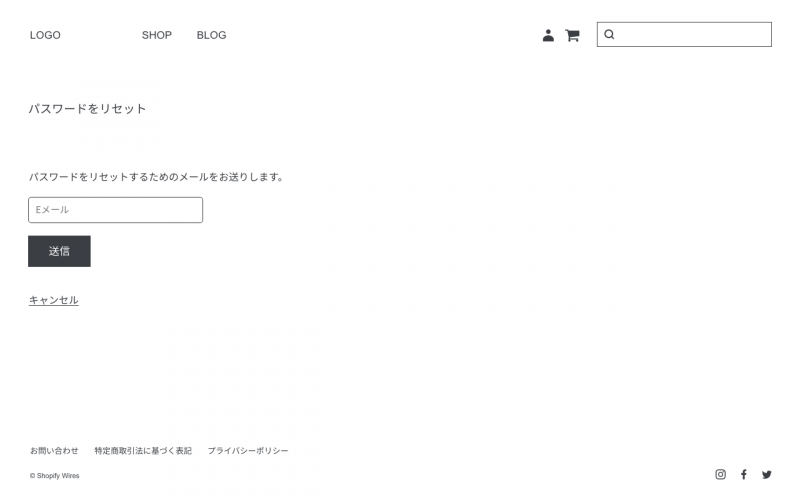Viewport: 800px width, 500px height.
Task: Open the お問い合わせ footer link
Action: click(x=54, y=451)
